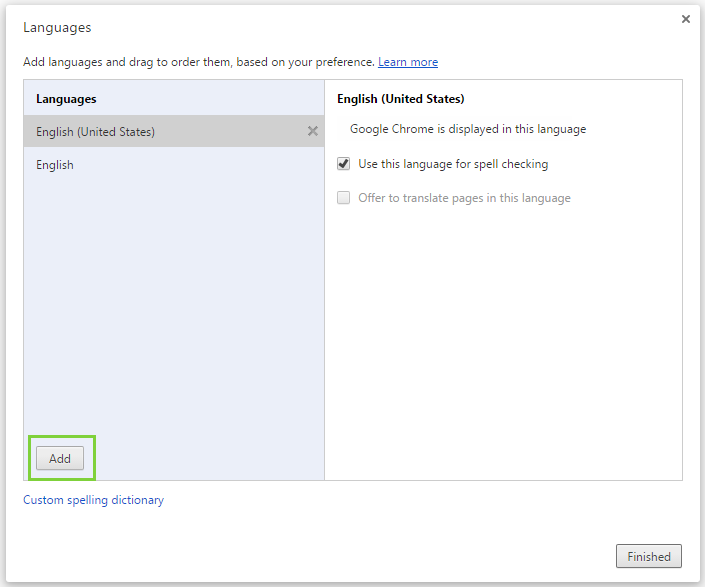Toggle the spell checking checkbox

(344, 164)
